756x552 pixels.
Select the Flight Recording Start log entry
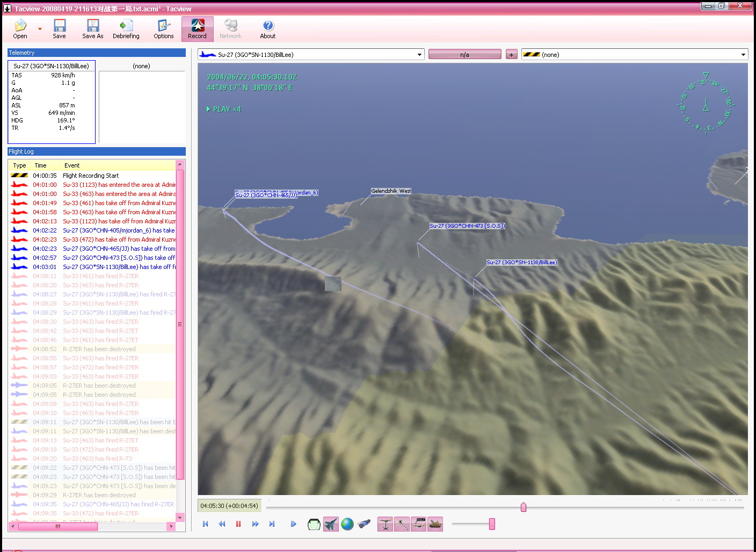click(91, 176)
